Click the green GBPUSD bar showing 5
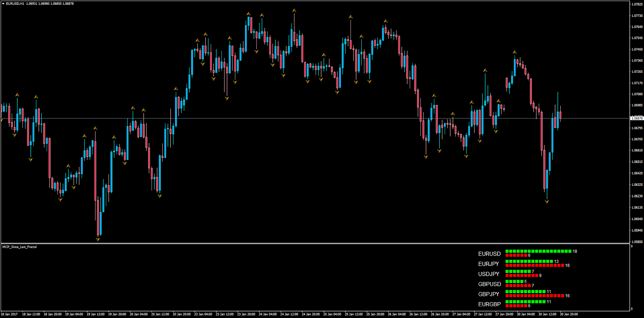The height and width of the screenshot is (318, 644). [515, 281]
